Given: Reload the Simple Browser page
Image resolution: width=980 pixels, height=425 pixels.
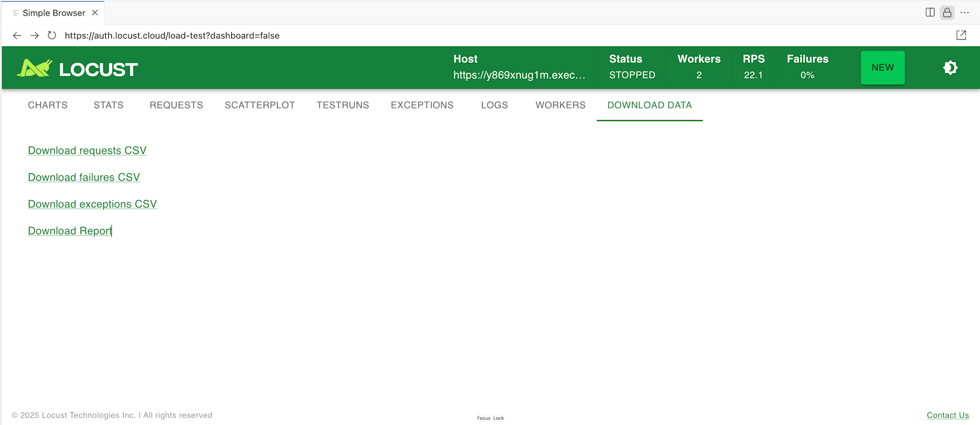Looking at the screenshot, I should point(52,36).
